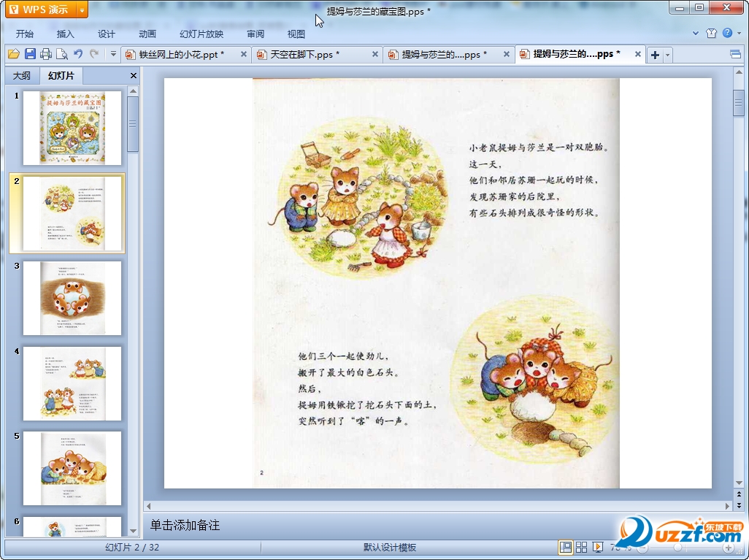The image size is (749, 560).
Task: Click the 幻灯片 2 / 32 status text
Action: pyautogui.click(x=132, y=547)
